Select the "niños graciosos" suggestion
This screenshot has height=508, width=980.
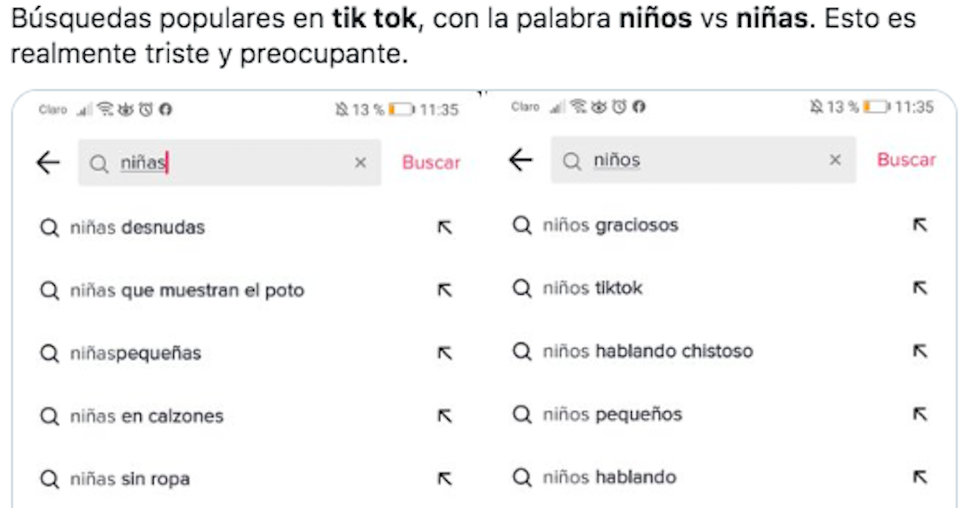(610, 226)
